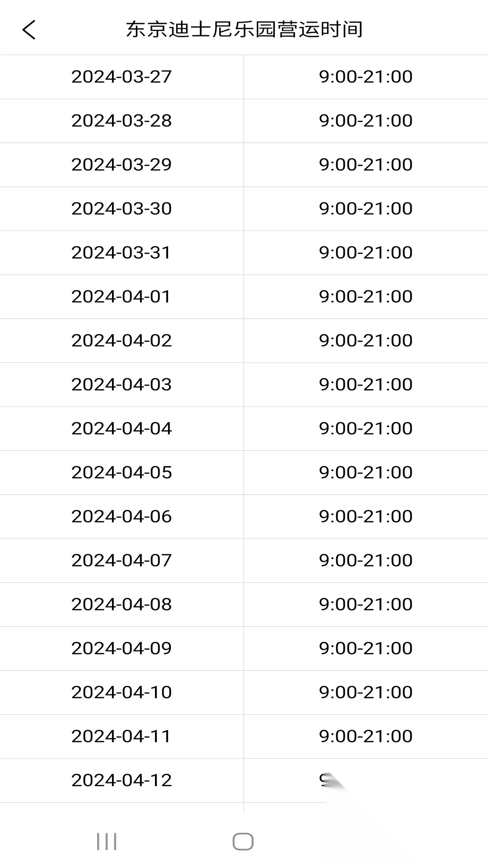
Task: Select the 2024-04-06 entry
Action: pyautogui.click(x=122, y=516)
